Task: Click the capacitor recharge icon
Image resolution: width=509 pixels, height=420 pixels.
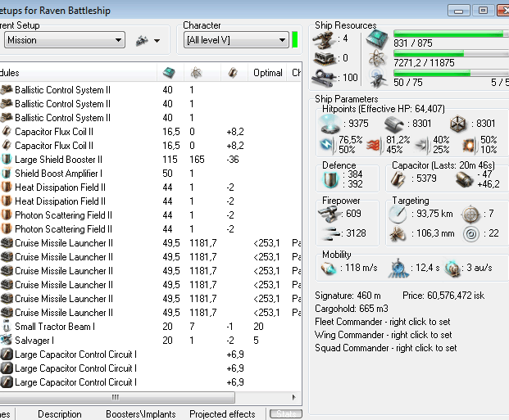Action: (465, 179)
